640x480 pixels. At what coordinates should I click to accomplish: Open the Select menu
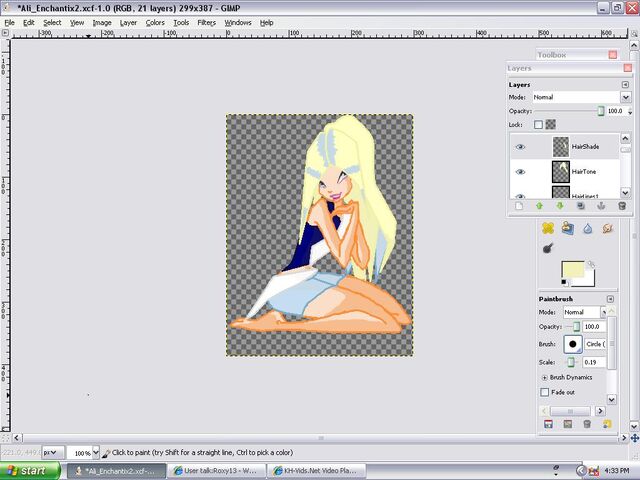point(52,23)
